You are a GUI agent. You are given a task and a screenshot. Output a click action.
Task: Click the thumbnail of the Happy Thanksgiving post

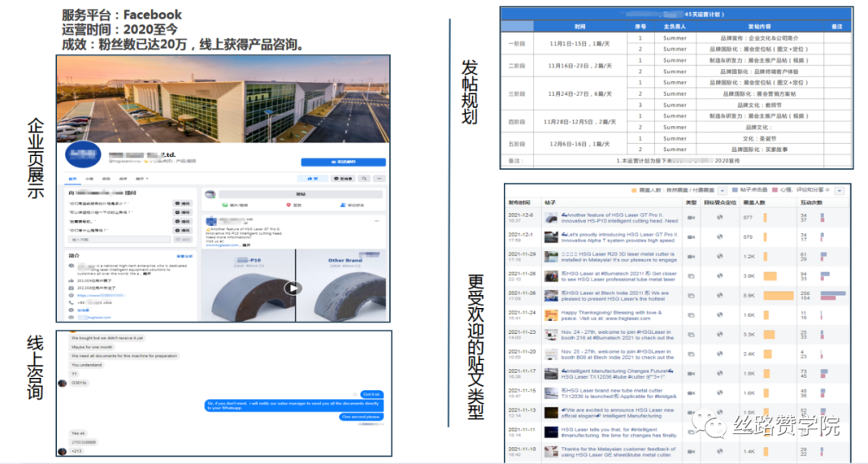tap(551, 315)
